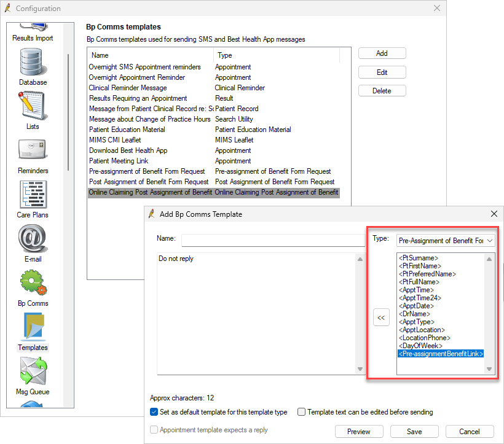Select Results Requiring an Appointment row
The height and width of the screenshot is (444, 504).
[214, 98]
